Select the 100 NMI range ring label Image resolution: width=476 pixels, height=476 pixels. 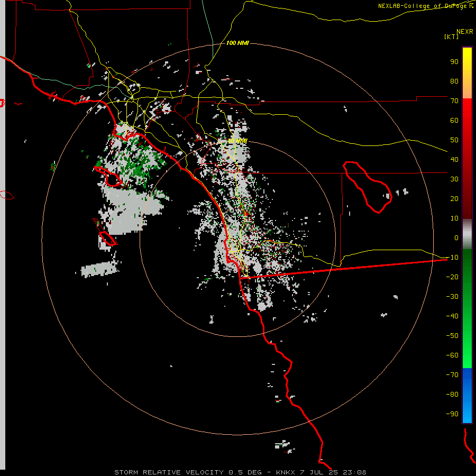click(237, 43)
